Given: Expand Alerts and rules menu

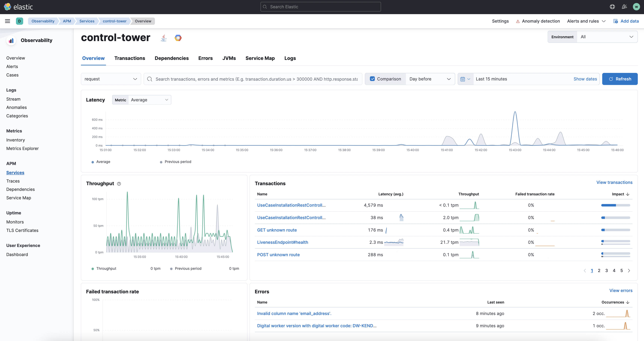Looking at the screenshot, I should 586,21.
